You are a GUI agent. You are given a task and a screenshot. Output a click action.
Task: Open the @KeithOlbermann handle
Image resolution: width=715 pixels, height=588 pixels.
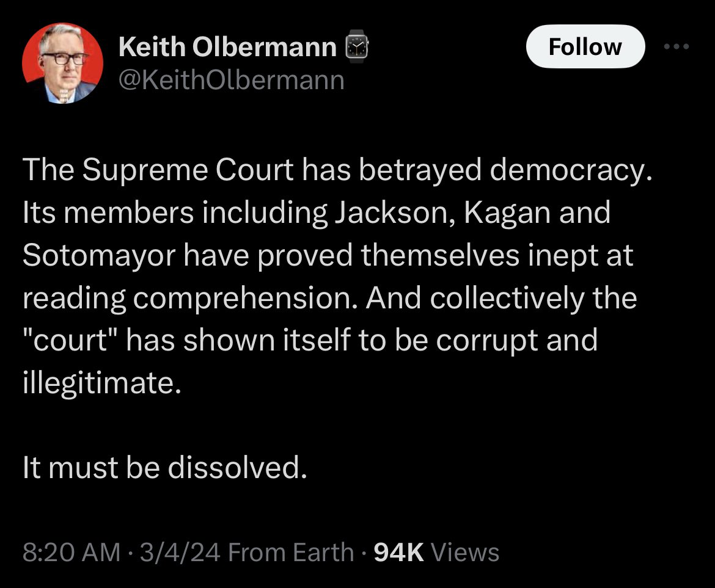tap(232, 80)
